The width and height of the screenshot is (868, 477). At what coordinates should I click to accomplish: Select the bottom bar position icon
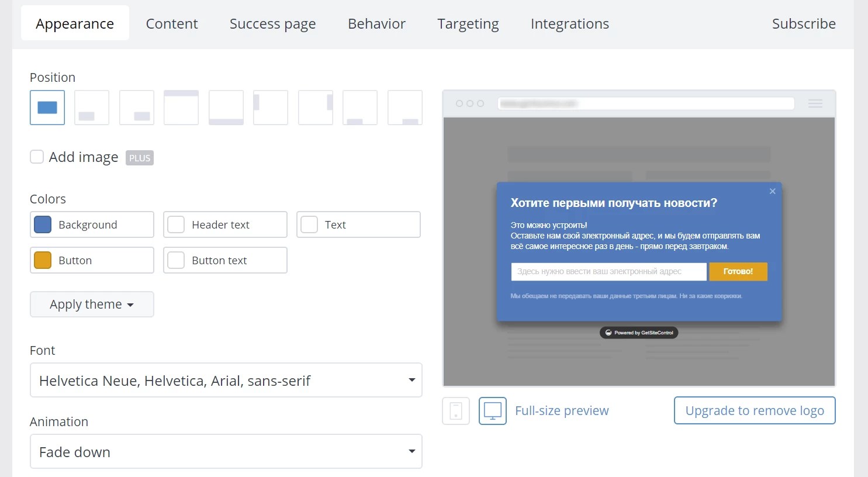coord(226,108)
